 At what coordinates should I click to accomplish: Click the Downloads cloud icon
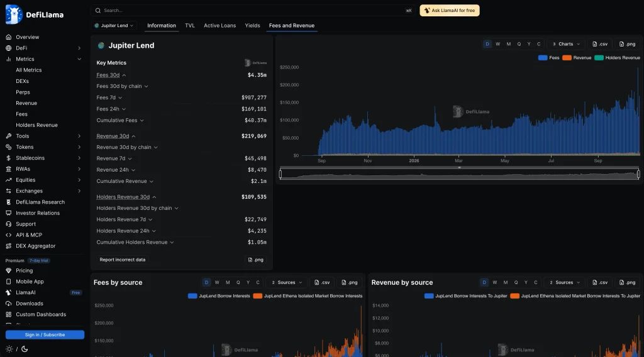tap(9, 304)
